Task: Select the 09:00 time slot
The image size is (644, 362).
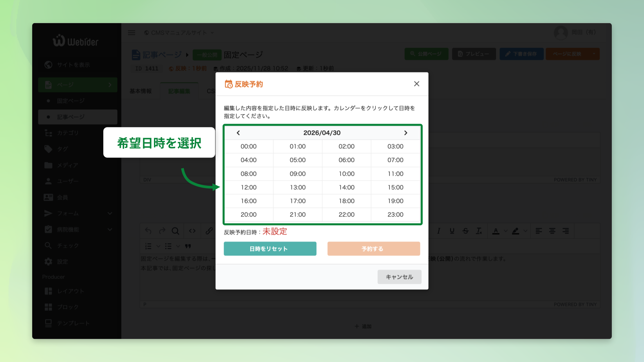Action: [298, 174]
